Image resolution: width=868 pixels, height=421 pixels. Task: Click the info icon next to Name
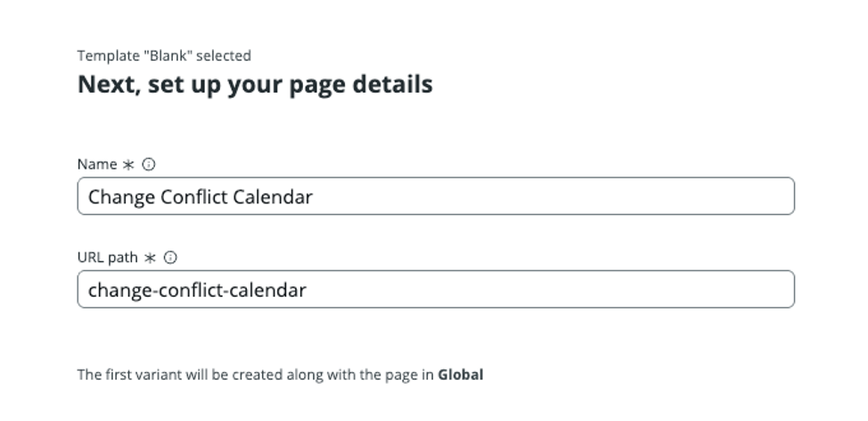click(x=149, y=164)
